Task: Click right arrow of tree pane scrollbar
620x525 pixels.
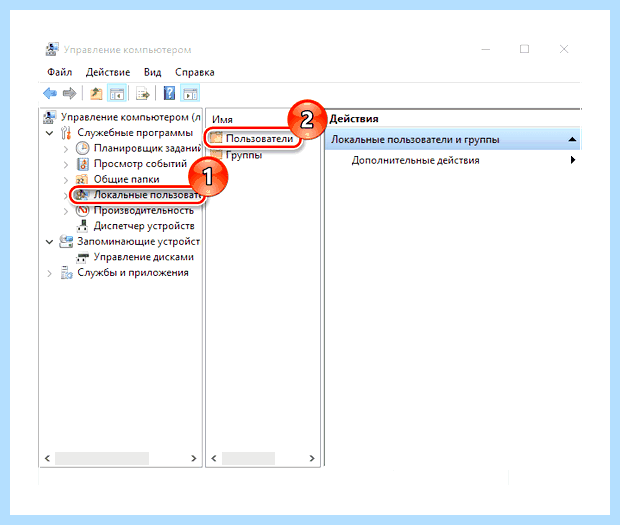Action: click(194, 458)
